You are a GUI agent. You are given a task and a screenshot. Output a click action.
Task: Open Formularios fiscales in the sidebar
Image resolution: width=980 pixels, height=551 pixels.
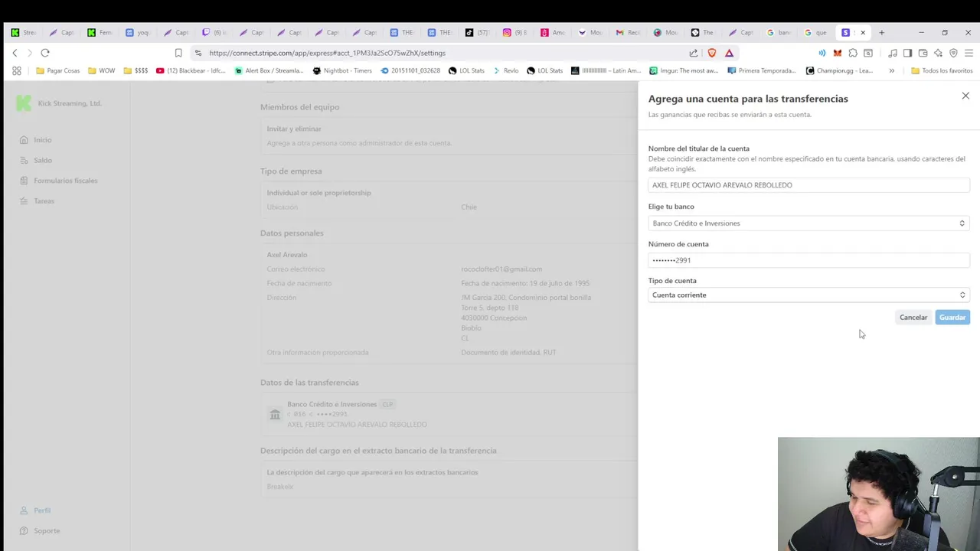pyautogui.click(x=65, y=181)
